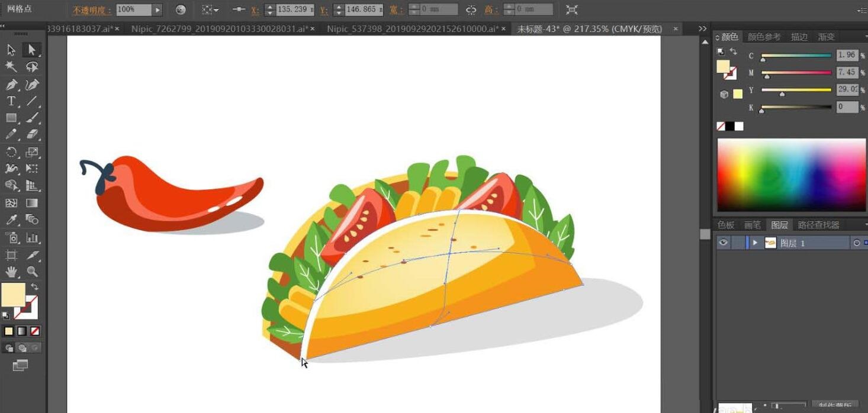Image resolution: width=868 pixels, height=413 pixels.
Task: Pick the Zoom tool magnifier
Action: coord(33,272)
